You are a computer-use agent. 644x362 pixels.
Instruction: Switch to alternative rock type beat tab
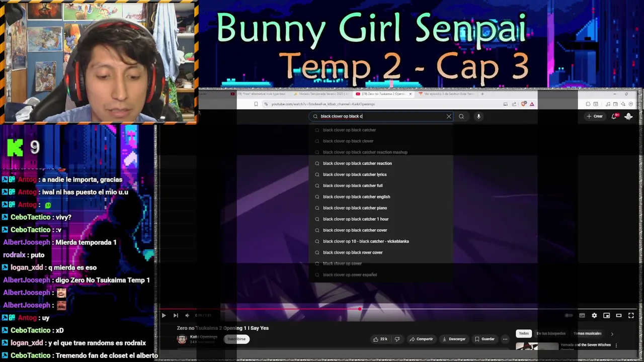coord(260,94)
